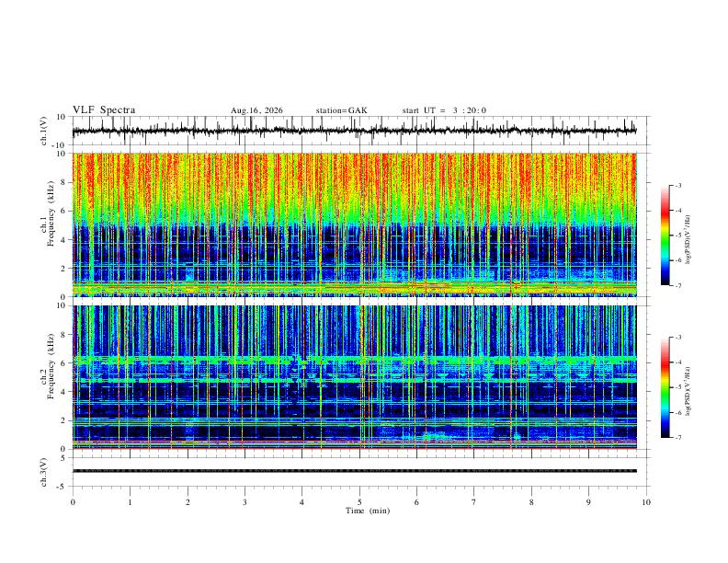Click the ch.2 spectrogram color scale bar

click(x=665, y=387)
